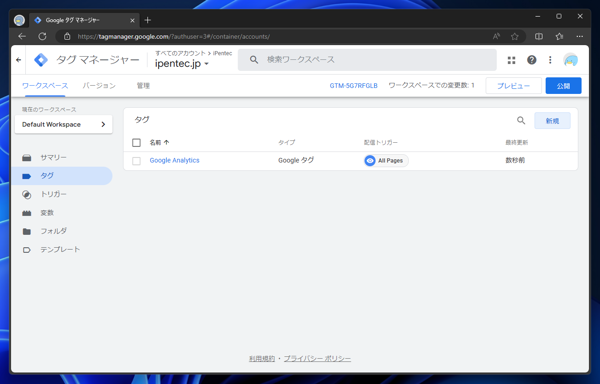The image size is (600, 384).
Task: Click the 配信トリガー column header
Action: point(381,142)
